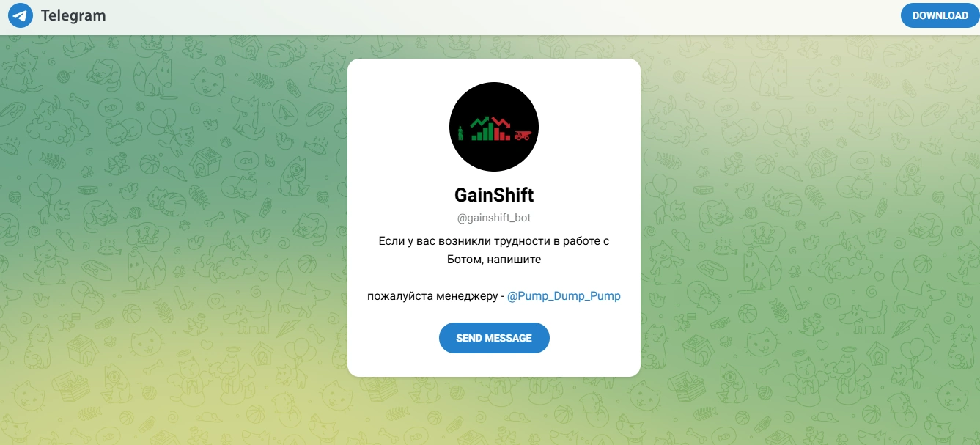Click empty white area below SEND MESSAGE
The height and width of the screenshot is (445, 980).
click(494, 365)
